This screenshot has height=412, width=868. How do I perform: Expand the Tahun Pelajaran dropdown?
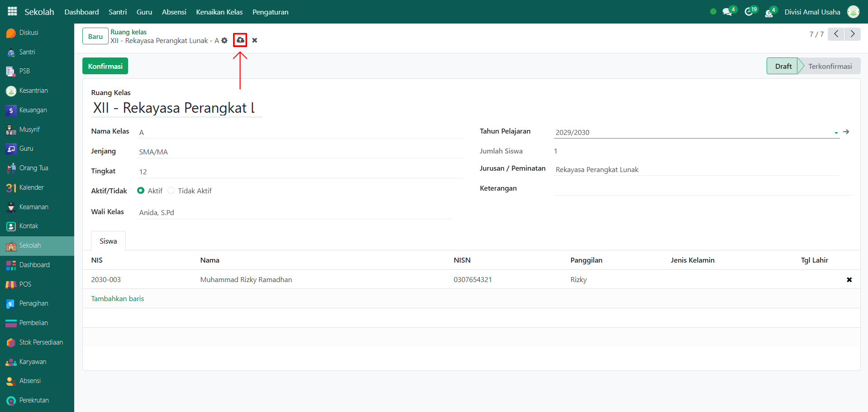pos(836,133)
